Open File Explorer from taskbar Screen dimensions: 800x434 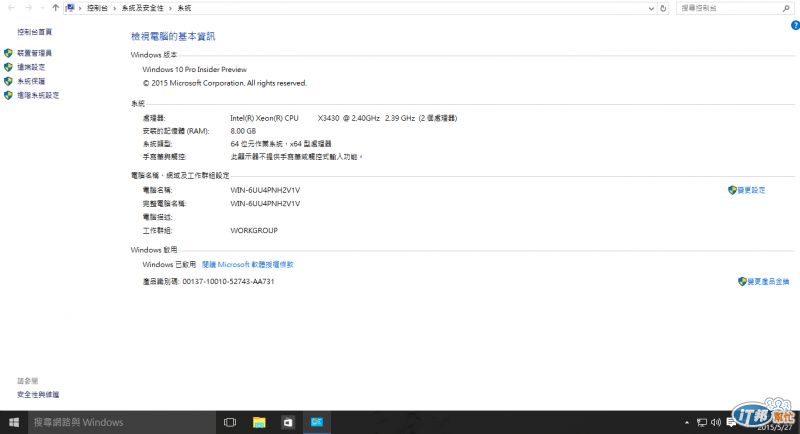point(259,422)
